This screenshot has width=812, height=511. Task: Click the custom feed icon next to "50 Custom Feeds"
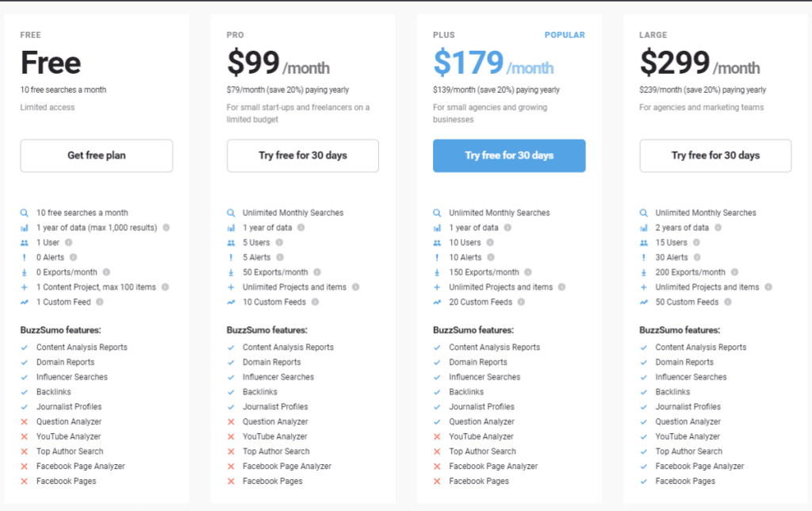click(x=643, y=302)
